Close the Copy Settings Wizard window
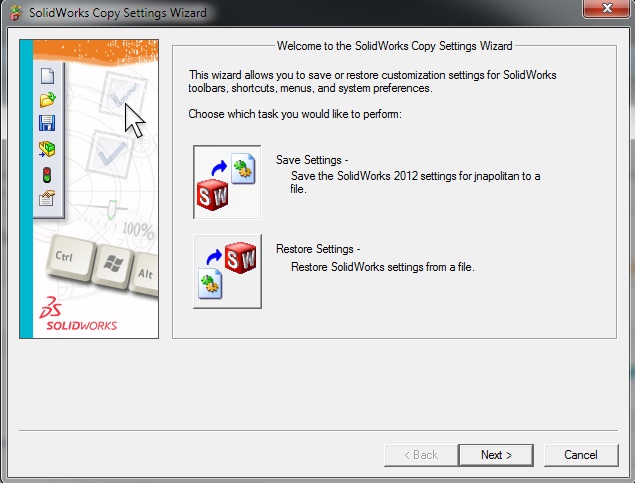This screenshot has height=483, width=635. coord(606,9)
